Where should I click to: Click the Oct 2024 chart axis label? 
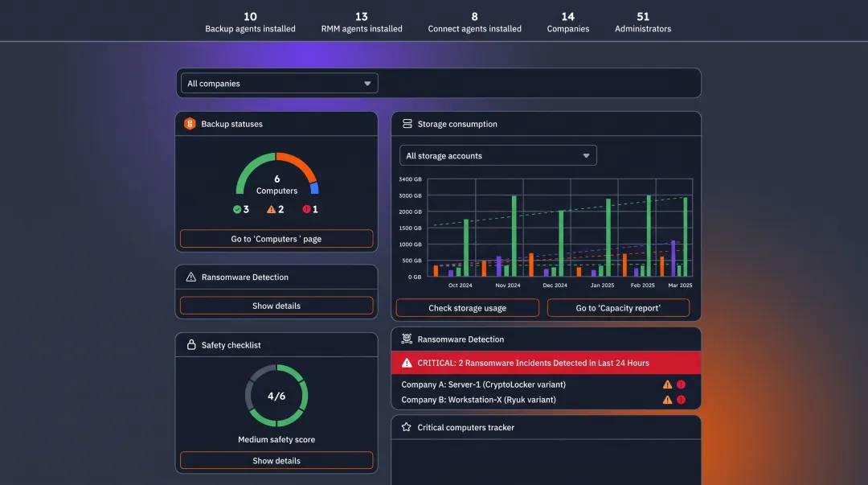(x=460, y=286)
